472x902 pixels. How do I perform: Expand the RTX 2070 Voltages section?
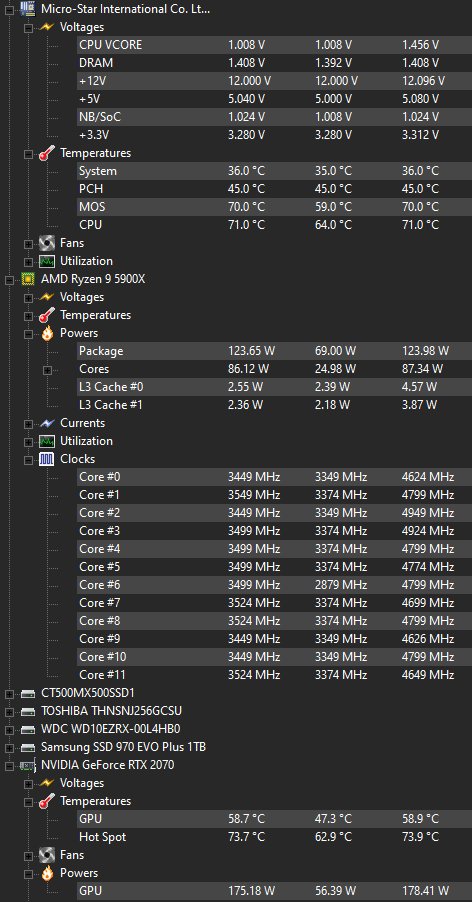[x=28, y=783]
